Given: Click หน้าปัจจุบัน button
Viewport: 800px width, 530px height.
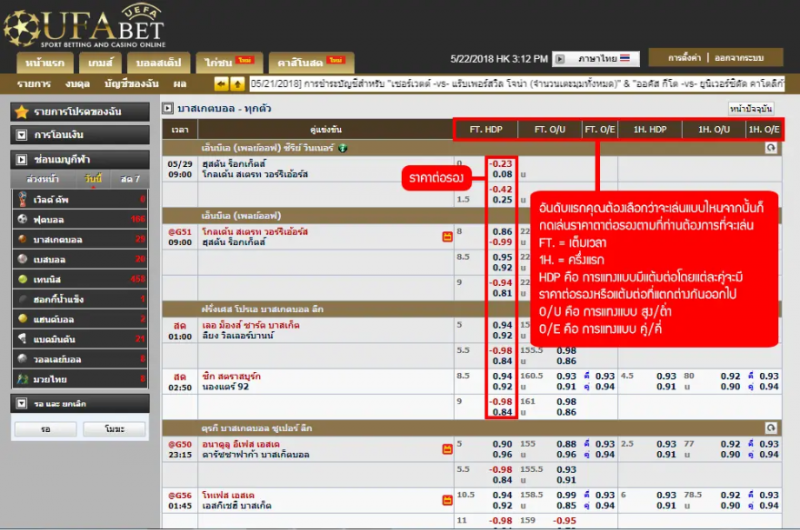Looking at the screenshot, I should (751, 109).
